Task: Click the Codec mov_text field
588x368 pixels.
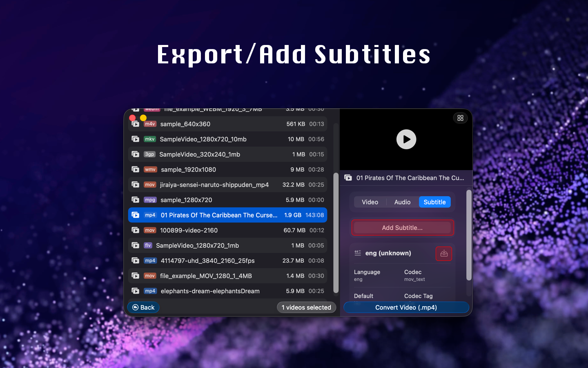Action: pos(414,275)
